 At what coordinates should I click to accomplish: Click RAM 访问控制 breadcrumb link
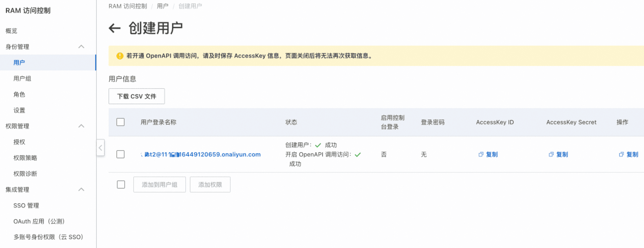(x=128, y=6)
